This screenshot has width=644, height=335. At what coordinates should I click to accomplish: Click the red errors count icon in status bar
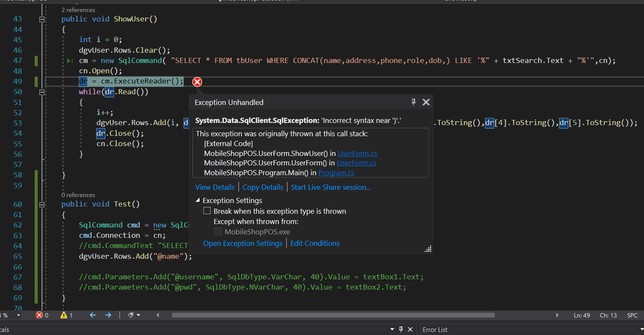pyautogui.click(x=39, y=315)
